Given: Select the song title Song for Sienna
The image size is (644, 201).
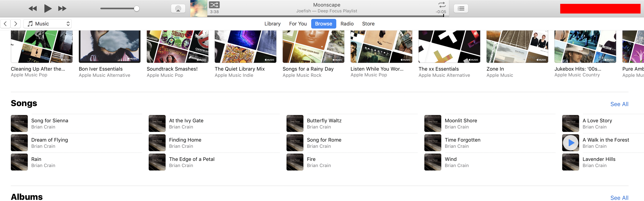Looking at the screenshot, I should tap(50, 121).
